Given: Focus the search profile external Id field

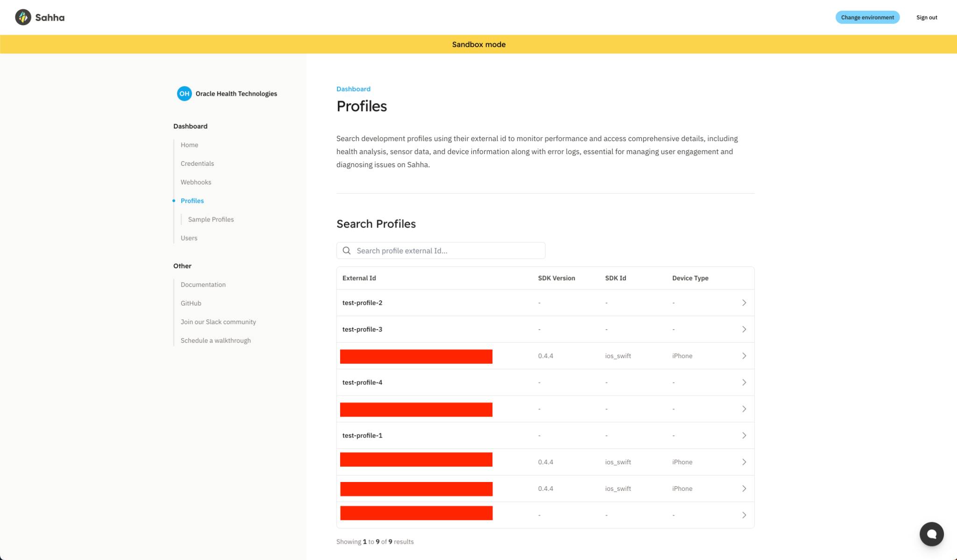Looking at the screenshot, I should coord(441,251).
